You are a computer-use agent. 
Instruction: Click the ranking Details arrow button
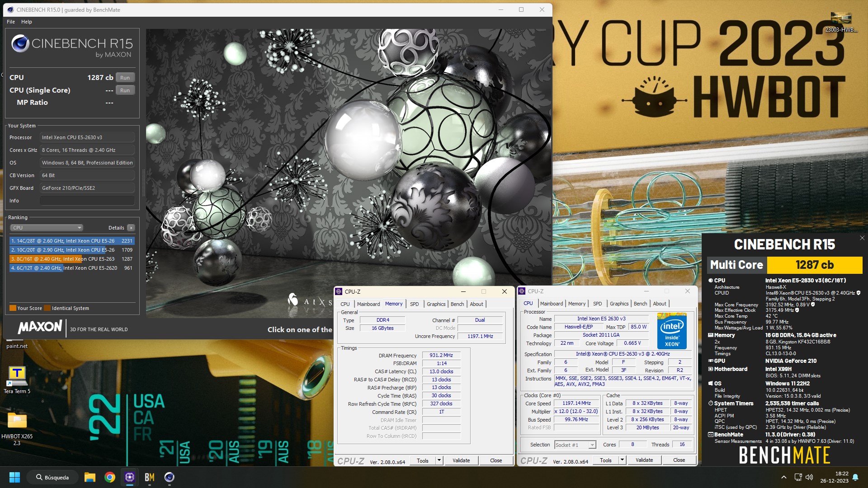(x=131, y=228)
